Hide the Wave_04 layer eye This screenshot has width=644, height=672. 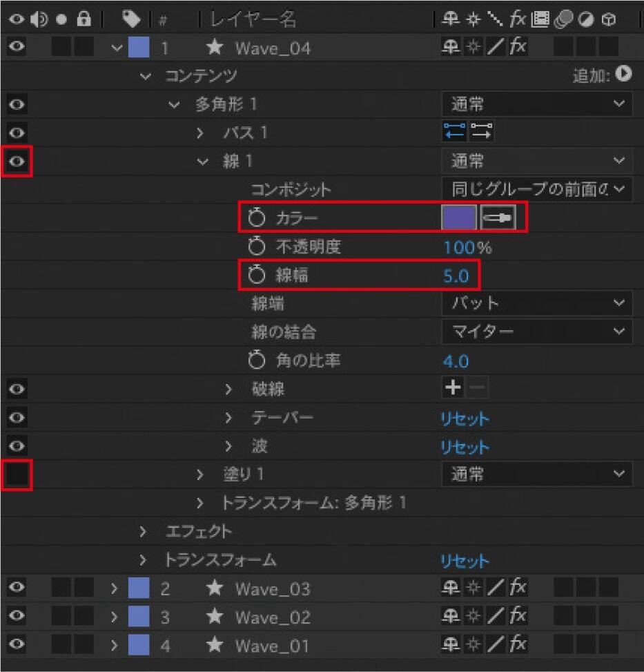(17, 46)
